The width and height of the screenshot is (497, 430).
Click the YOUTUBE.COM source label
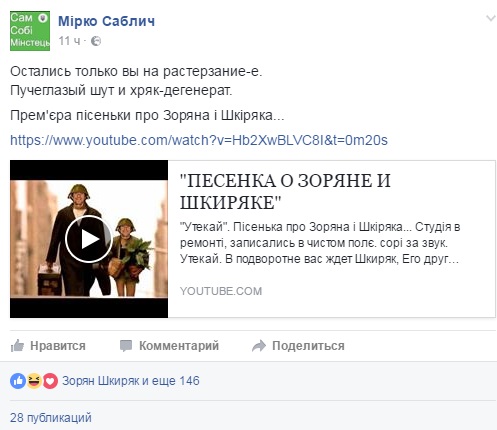click(221, 291)
